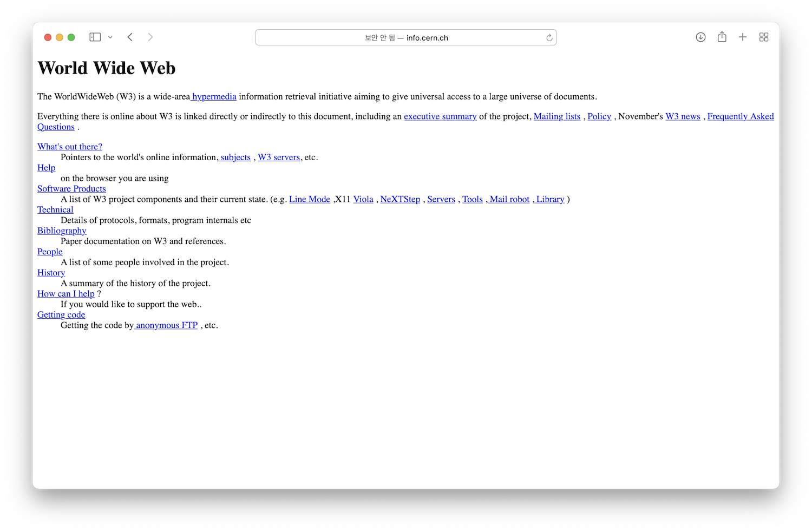Go forward to the next page
This screenshot has height=532, width=812.
(x=150, y=37)
